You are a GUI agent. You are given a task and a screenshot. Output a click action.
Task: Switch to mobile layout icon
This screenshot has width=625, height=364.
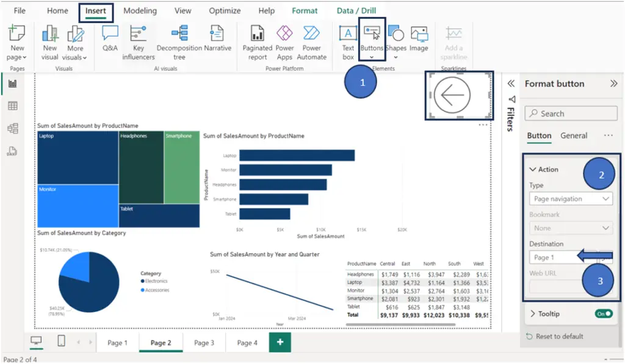tap(61, 341)
